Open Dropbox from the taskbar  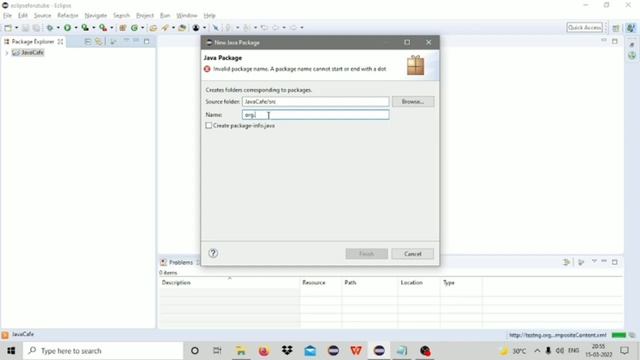(x=287, y=351)
